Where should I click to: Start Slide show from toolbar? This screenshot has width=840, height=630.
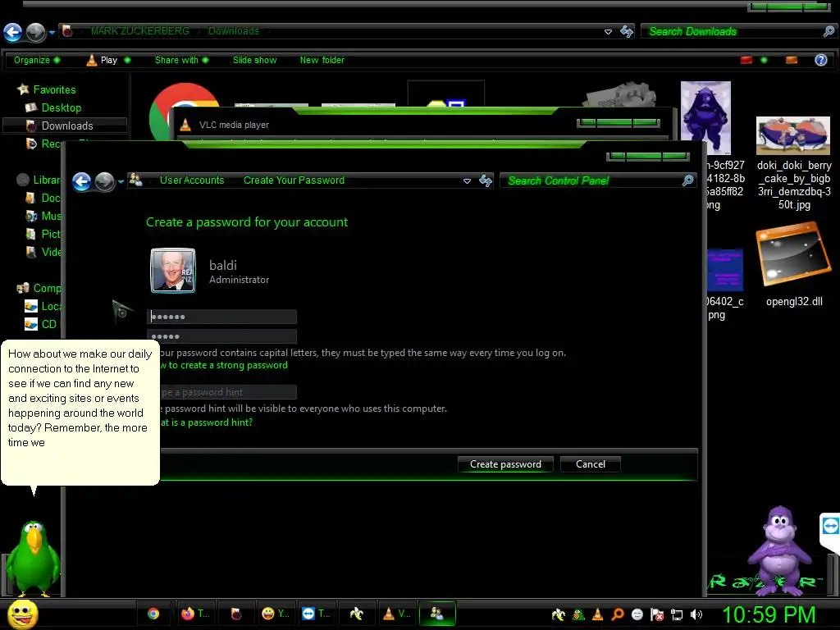255,60
